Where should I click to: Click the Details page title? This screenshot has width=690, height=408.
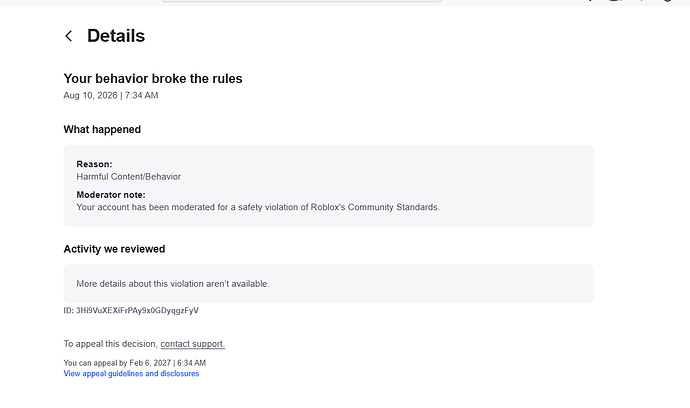point(116,36)
